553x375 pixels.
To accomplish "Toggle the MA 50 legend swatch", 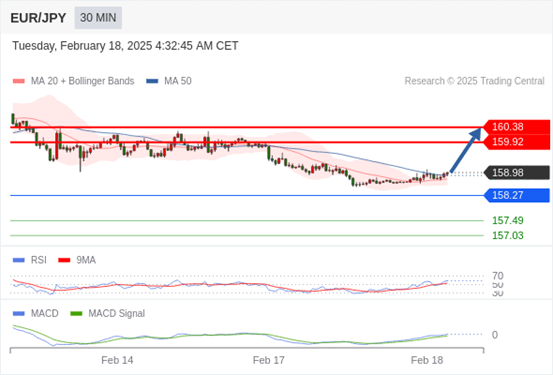I will [152, 81].
